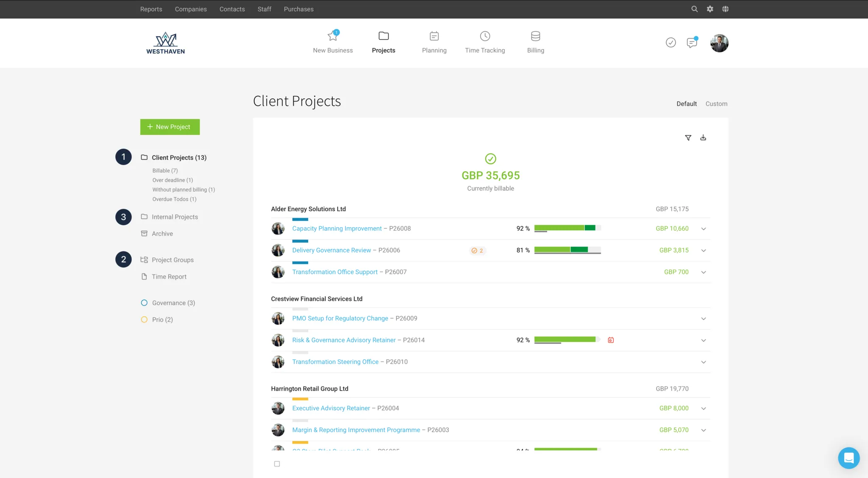Export the list with the download icon
The image size is (868, 478).
click(x=703, y=137)
